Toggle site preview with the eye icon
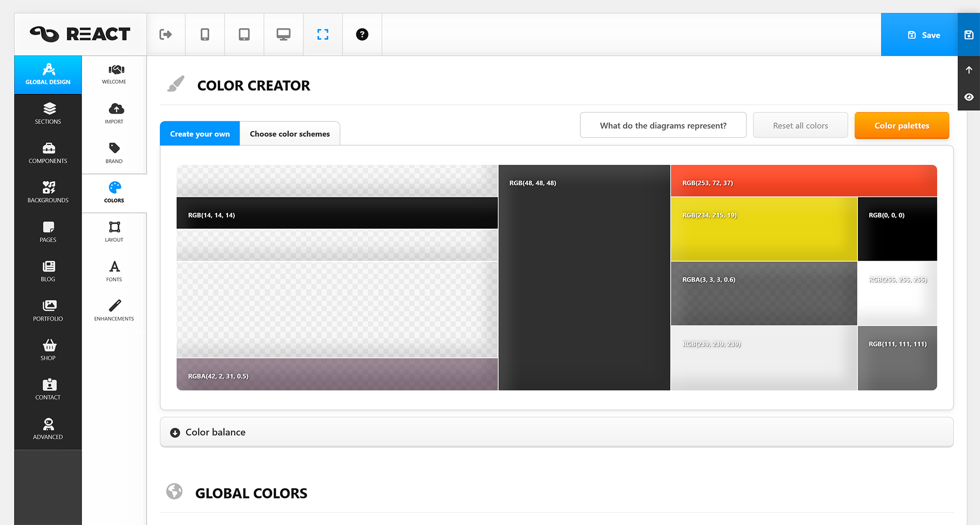This screenshot has width=980, height=525. pos(968,97)
